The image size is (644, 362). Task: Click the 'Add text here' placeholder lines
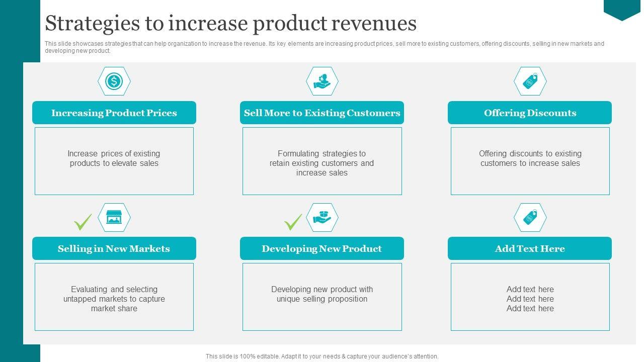point(530,299)
